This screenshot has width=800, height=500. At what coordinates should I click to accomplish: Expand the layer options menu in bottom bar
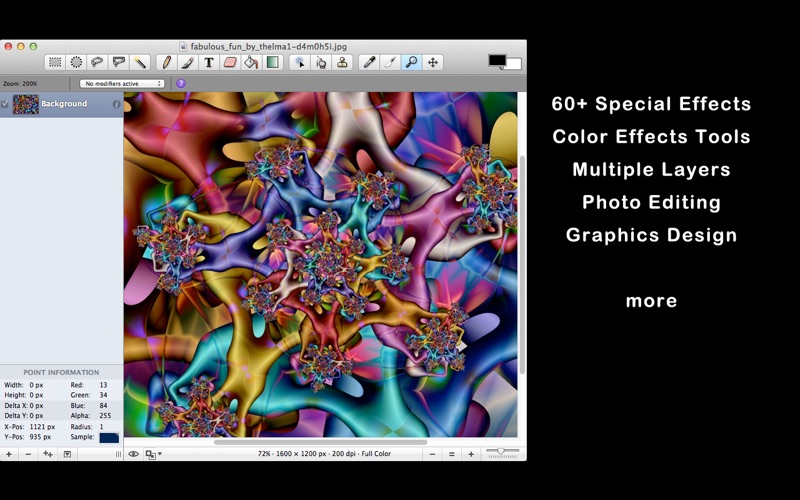pos(67,454)
